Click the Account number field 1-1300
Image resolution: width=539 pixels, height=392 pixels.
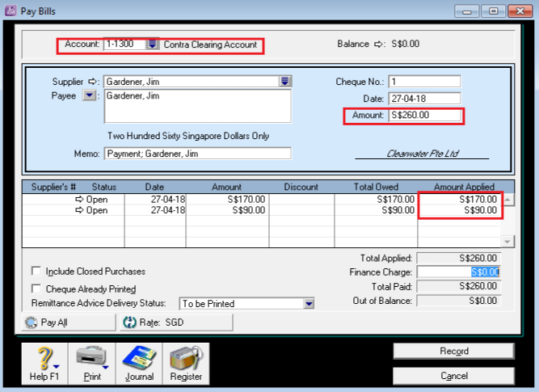[124, 44]
